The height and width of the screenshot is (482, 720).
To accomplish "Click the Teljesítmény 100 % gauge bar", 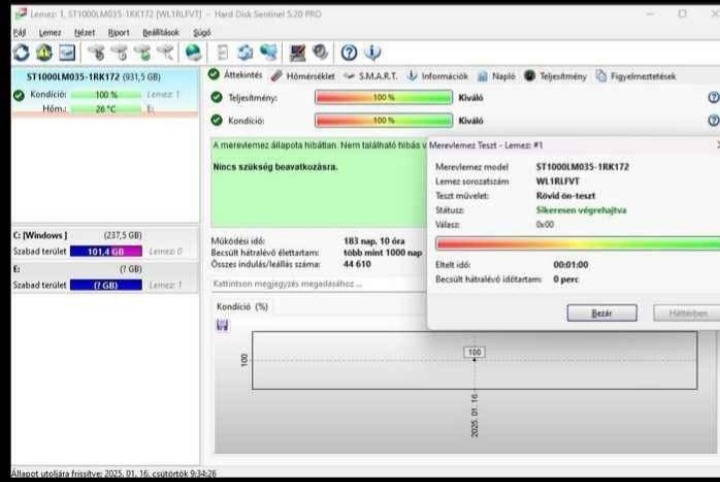I will point(384,97).
